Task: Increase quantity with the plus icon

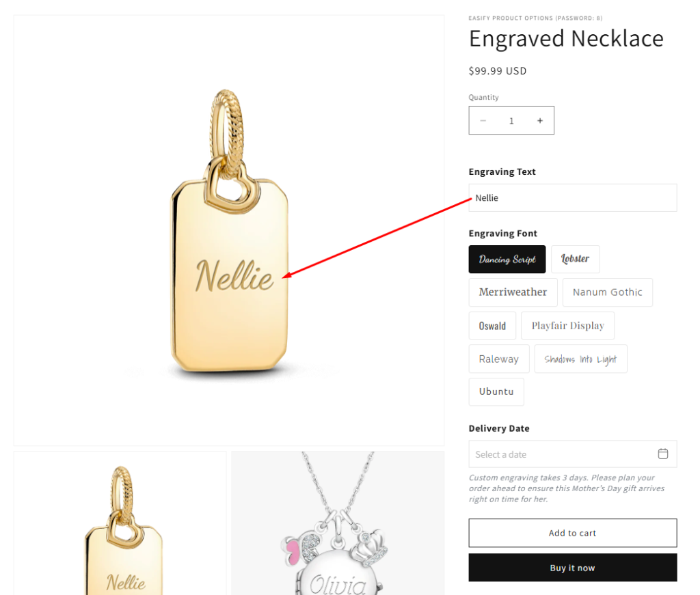Action: coord(539,121)
